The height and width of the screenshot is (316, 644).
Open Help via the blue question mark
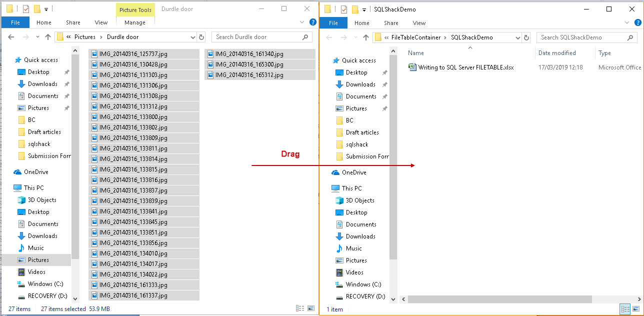(313, 22)
